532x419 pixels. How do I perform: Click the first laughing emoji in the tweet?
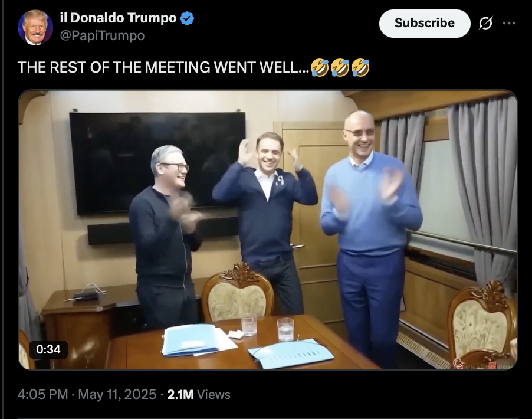click(x=320, y=67)
